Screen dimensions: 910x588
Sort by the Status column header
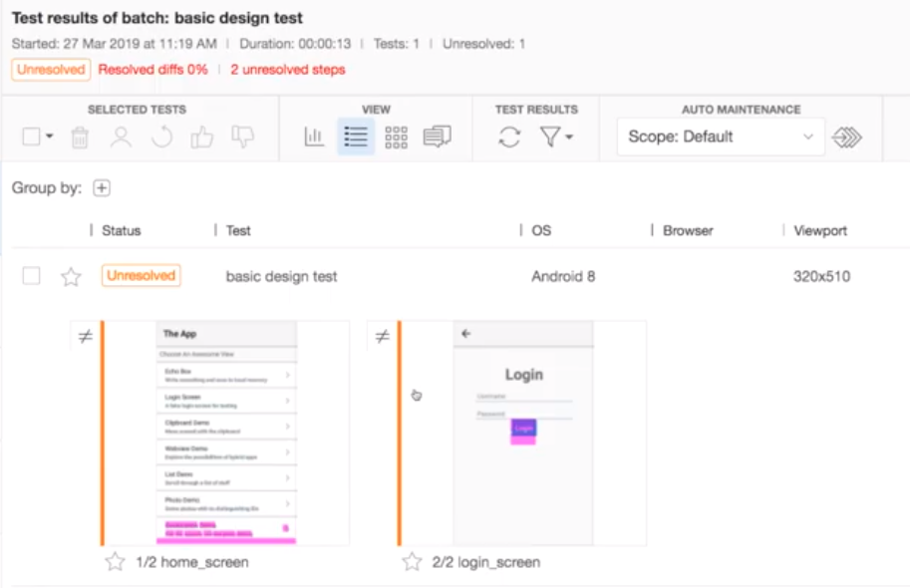(x=122, y=230)
